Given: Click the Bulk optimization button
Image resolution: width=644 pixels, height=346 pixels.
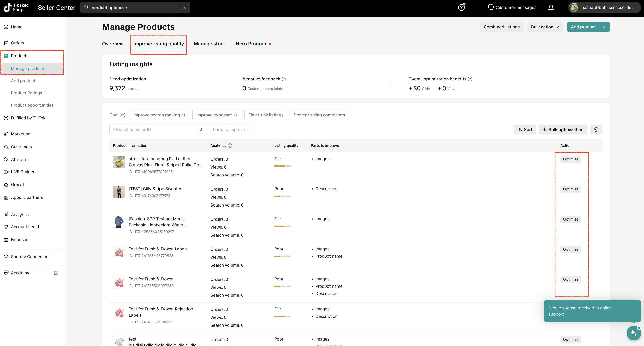Looking at the screenshot, I should (563, 129).
